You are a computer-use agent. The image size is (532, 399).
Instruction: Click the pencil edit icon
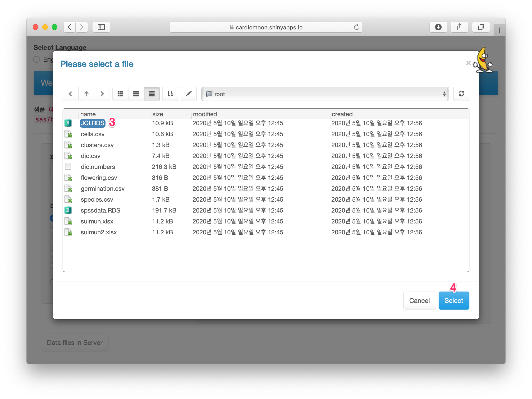click(188, 94)
